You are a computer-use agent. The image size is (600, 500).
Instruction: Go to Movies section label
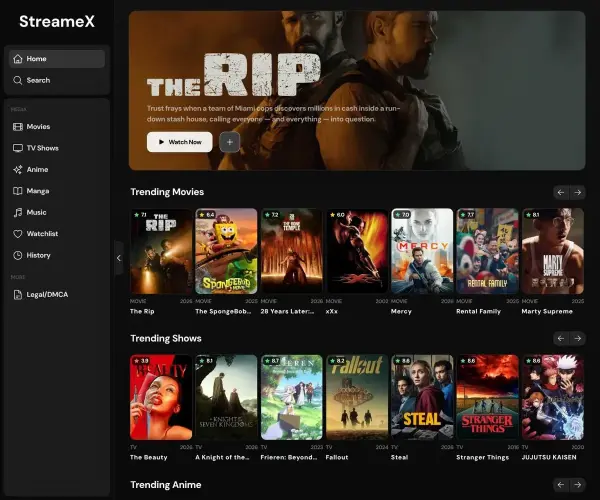pyautogui.click(x=38, y=127)
